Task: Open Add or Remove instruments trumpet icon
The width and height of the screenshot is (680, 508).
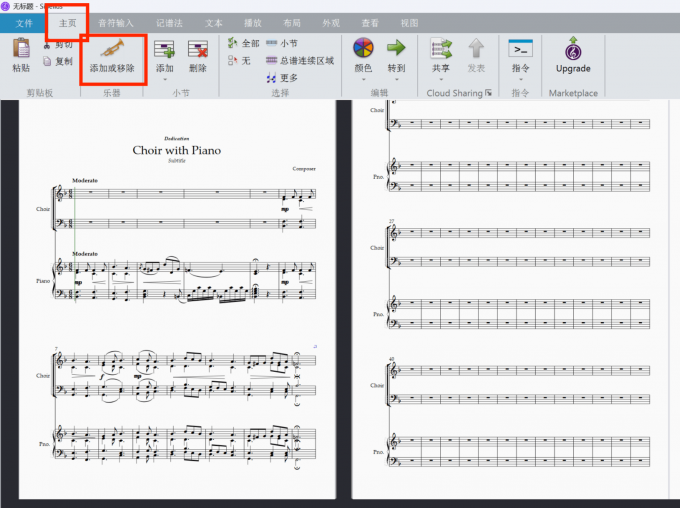Action: (112, 48)
